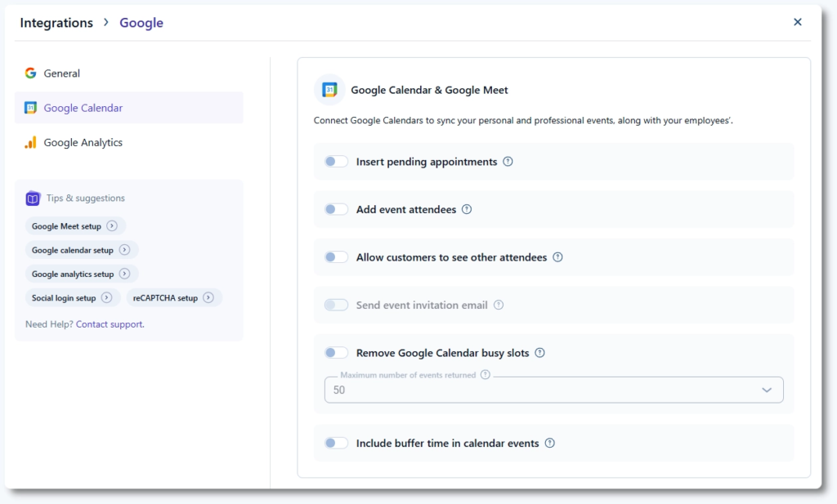The image size is (837, 504).
Task: Go back to Integrations via breadcrumb
Action: coord(56,23)
